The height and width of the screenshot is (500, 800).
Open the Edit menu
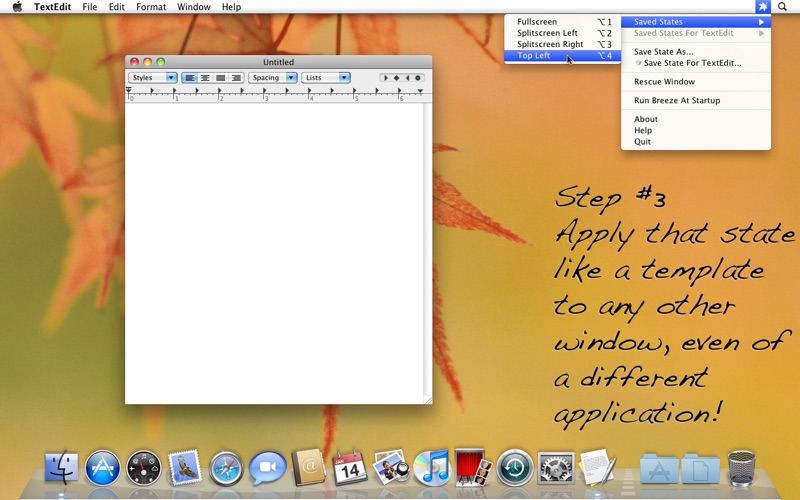(x=116, y=7)
